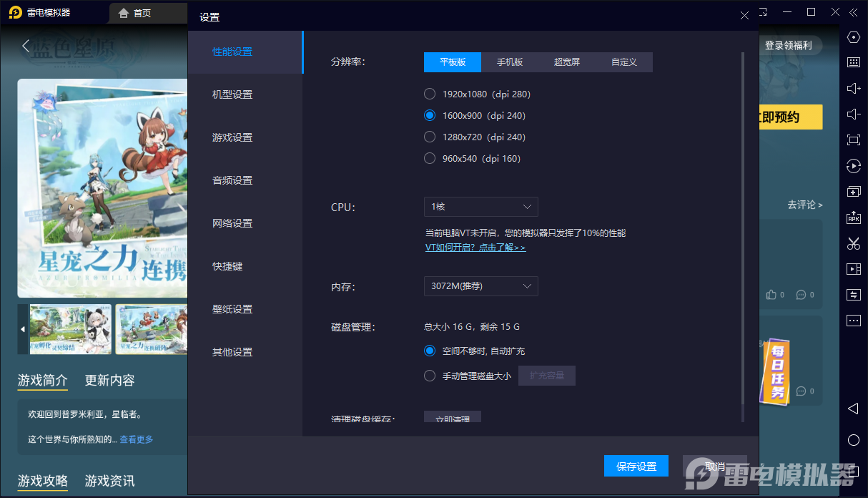Screen dimensions: 868x498
Task: Open the keyboard mapping tool
Action: (x=853, y=62)
